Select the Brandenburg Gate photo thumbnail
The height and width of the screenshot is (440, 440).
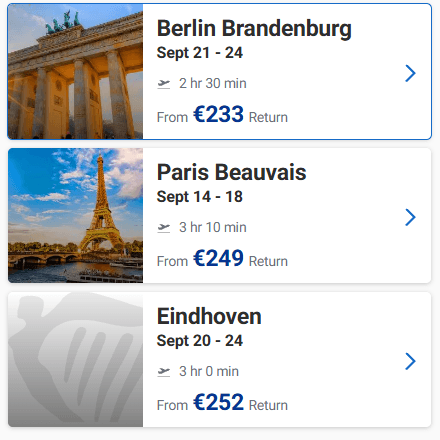76,71
